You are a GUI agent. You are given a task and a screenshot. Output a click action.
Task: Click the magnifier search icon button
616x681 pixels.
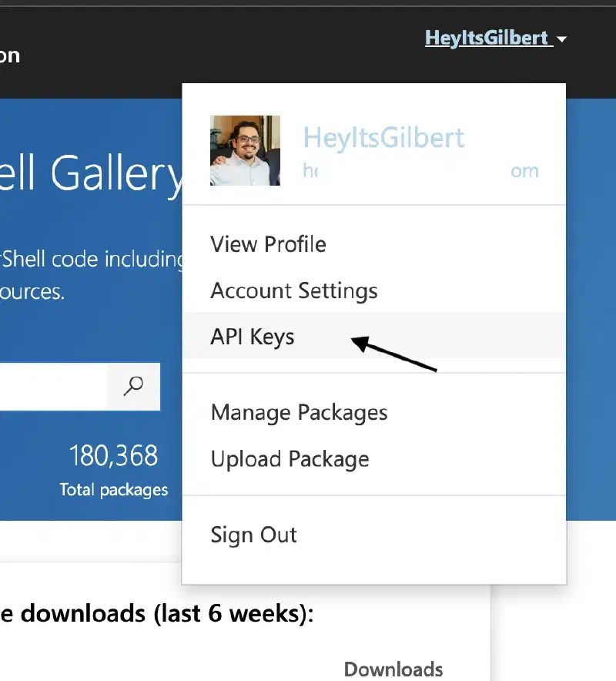coord(133,386)
